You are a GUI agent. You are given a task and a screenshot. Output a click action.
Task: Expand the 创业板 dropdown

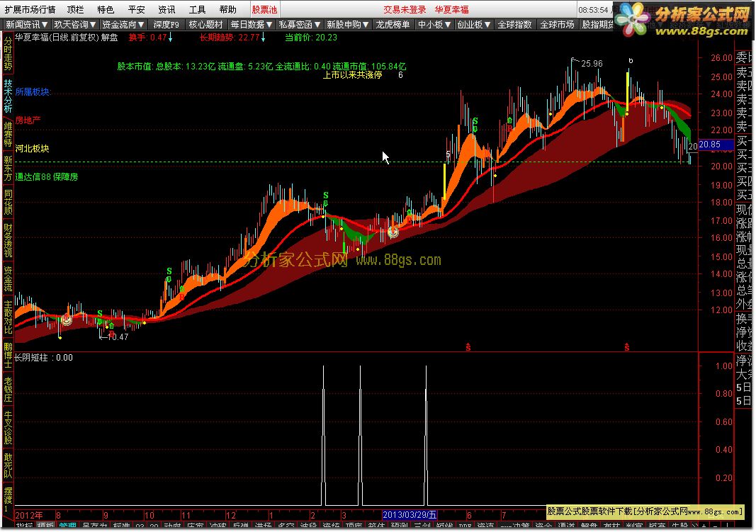[x=473, y=25]
